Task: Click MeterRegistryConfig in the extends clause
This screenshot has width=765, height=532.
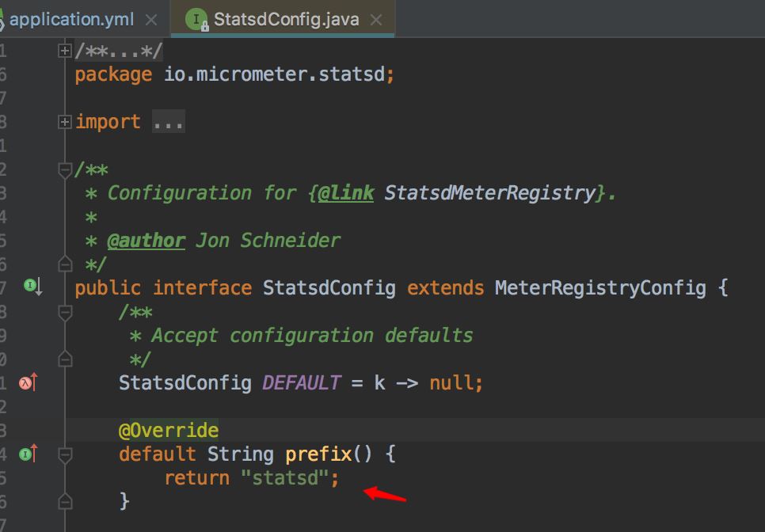Action: pos(599,288)
